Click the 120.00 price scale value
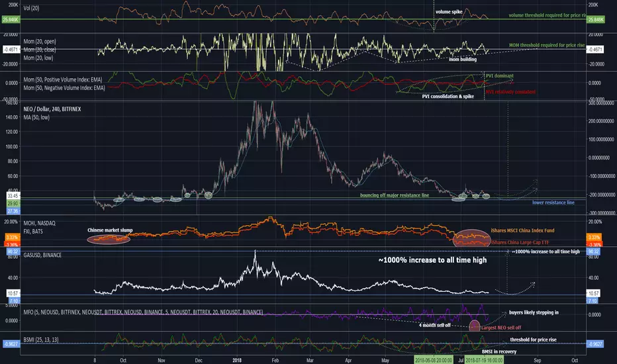This screenshot has width=617, height=364. pyautogui.click(x=12, y=132)
